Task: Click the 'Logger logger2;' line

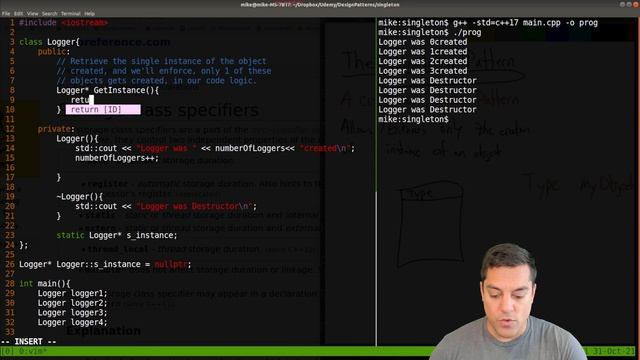Action: pos(72,303)
